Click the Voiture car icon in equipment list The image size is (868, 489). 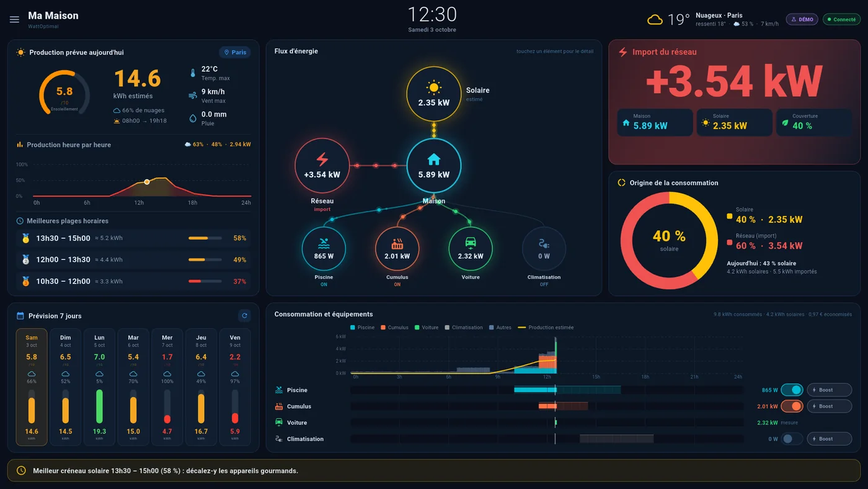coord(279,423)
